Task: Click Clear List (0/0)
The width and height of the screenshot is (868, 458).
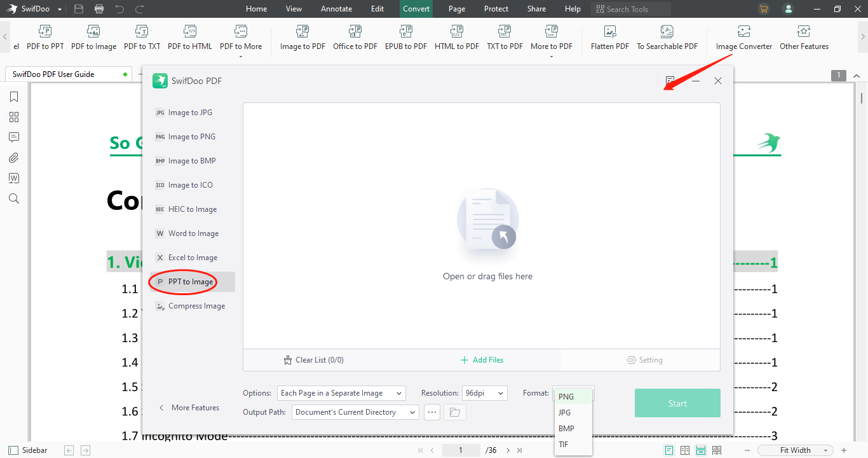Action: point(314,360)
